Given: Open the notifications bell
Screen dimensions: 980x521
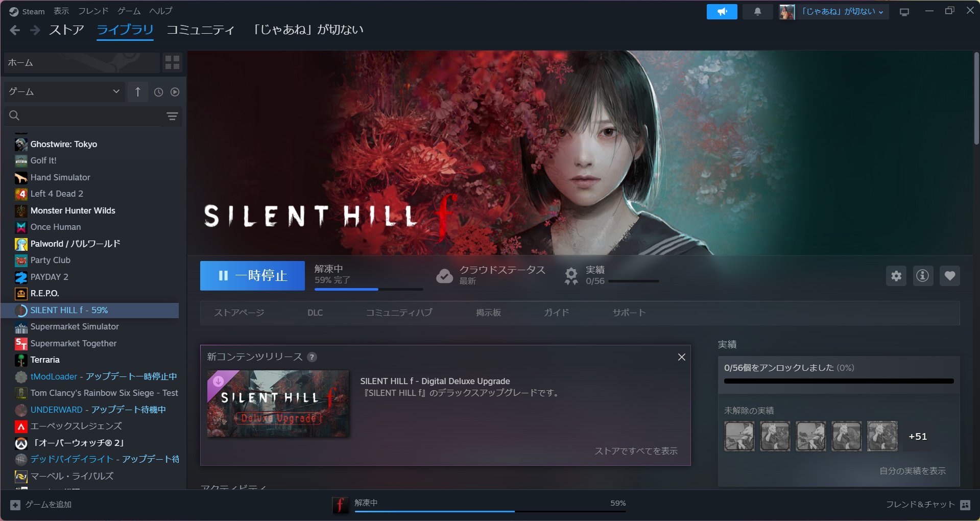Looking at the screenshot, I should pos(757,12).
